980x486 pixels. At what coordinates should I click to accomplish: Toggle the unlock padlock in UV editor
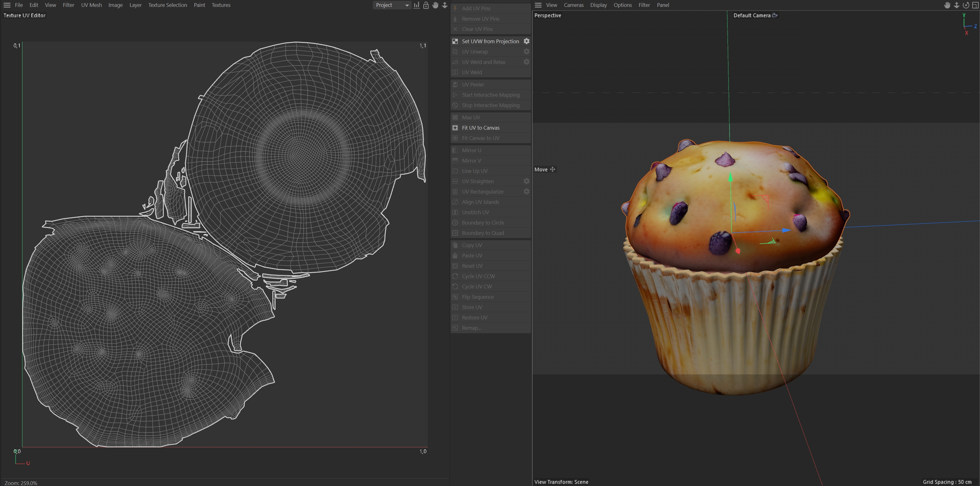[x=426, y=5]
